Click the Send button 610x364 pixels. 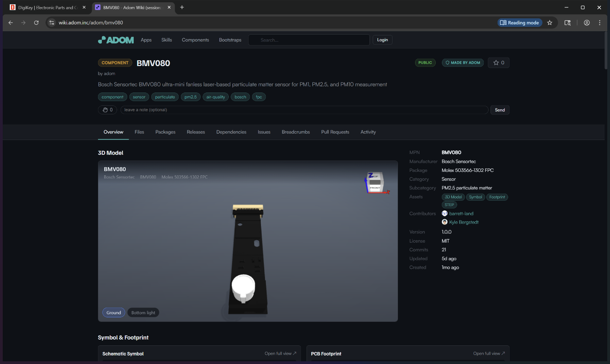[x=500, y=110]
